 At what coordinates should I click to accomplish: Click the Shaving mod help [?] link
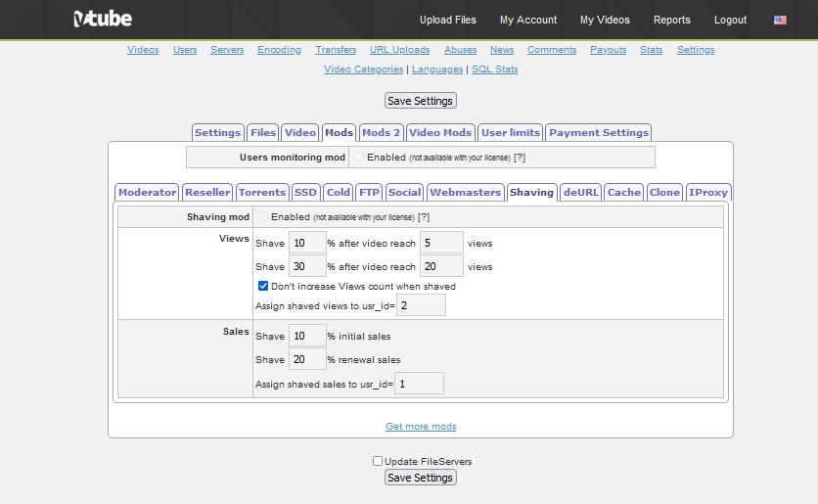pyautogui.click(x=424, y=217)
